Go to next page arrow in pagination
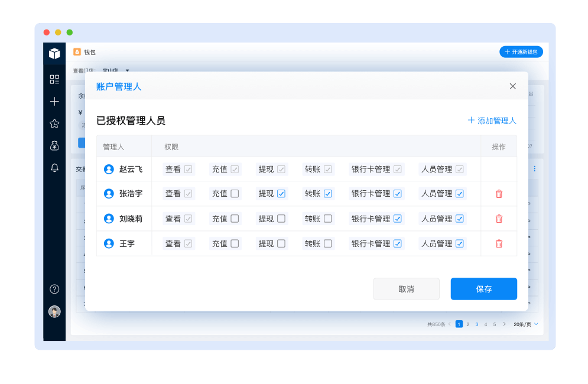Viewport: 588px width, 384px height. (504, 324)
